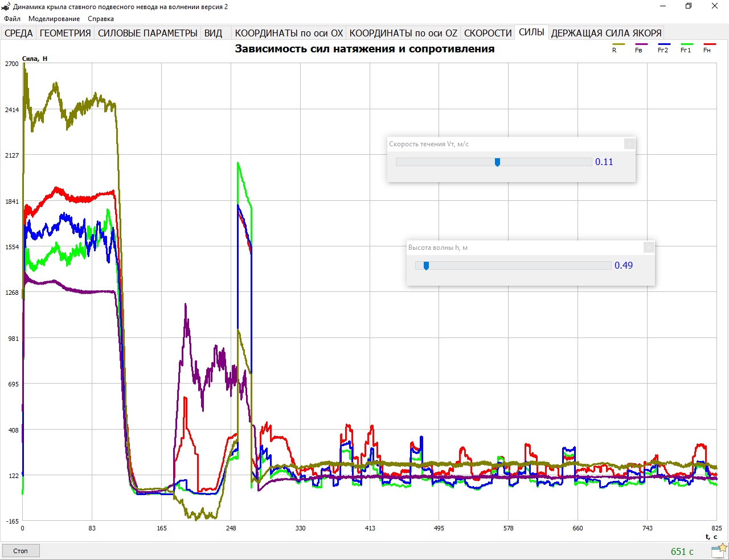
Task: Adjust the Скорость течения Vт slider handle
Action: [497, 162]
